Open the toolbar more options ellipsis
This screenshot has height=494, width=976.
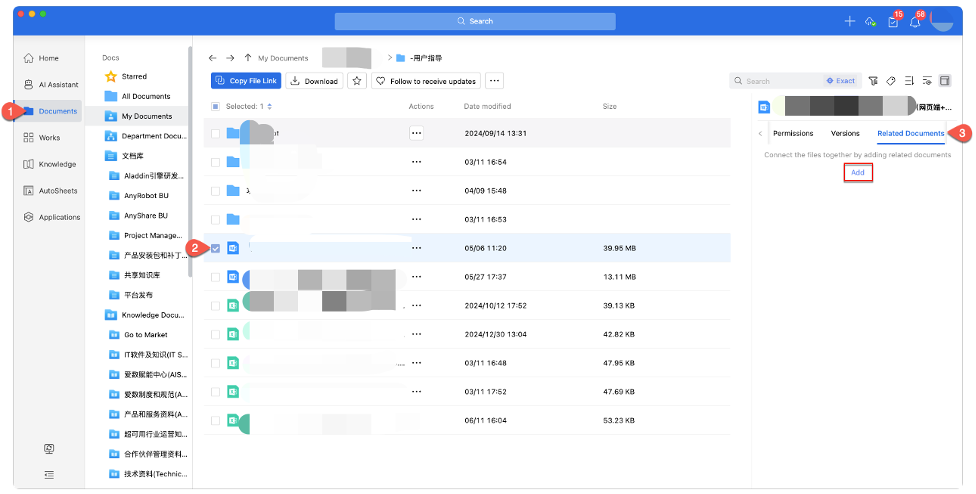click(494, 81)
